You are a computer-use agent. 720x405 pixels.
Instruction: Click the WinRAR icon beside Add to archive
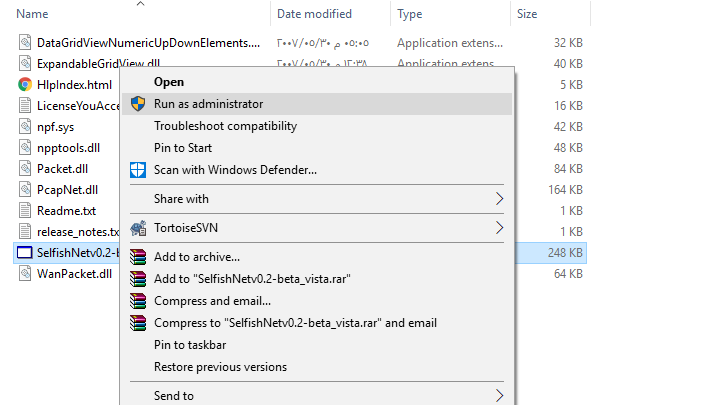(x=138, y=257)
